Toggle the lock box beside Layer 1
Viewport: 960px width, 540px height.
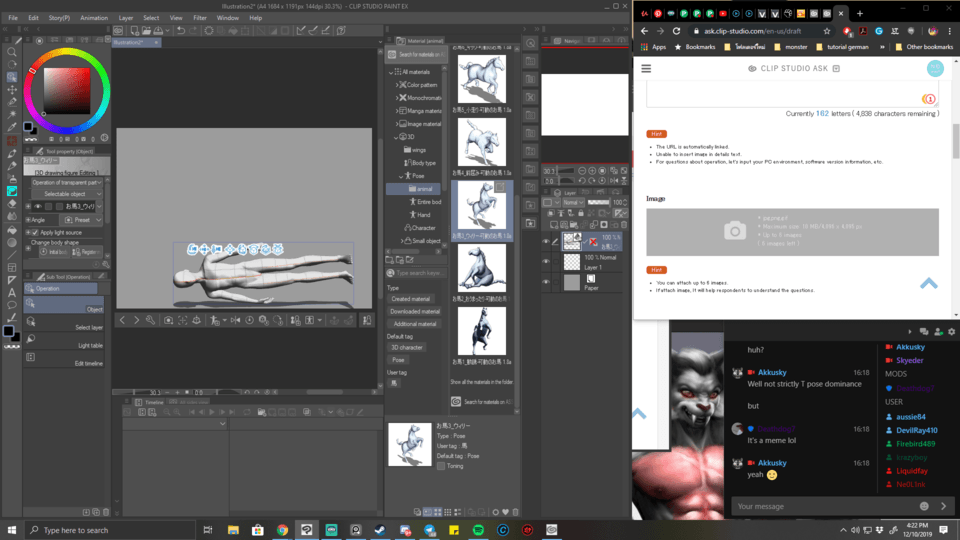point(556,261)
